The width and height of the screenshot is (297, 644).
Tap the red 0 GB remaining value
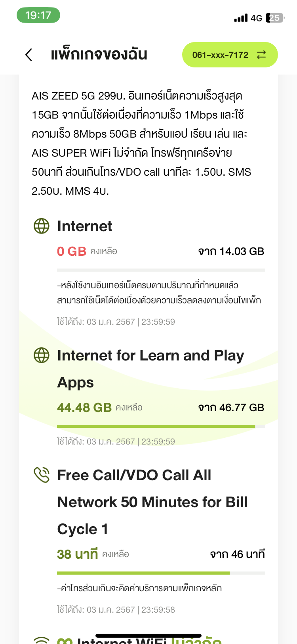72,251
